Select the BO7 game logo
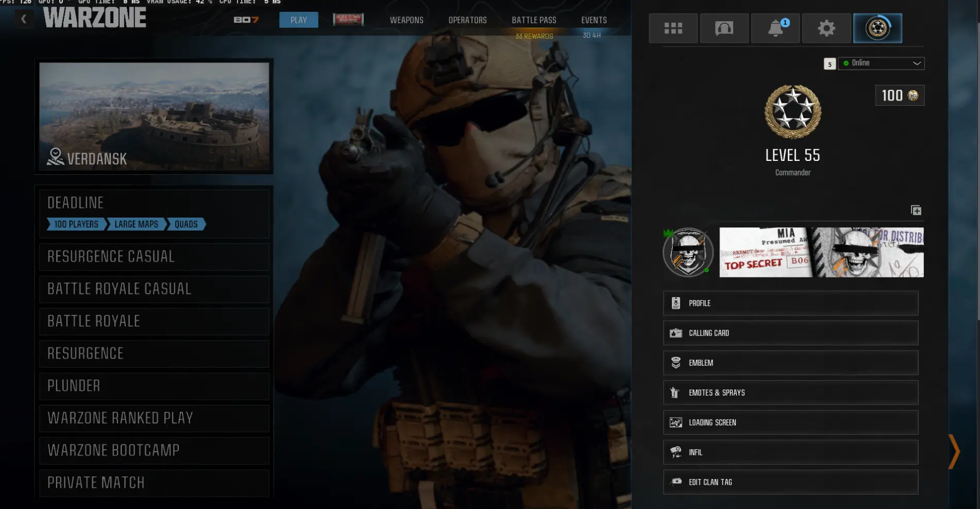Screen dimensions: 980x509 (x=246, y=20)
